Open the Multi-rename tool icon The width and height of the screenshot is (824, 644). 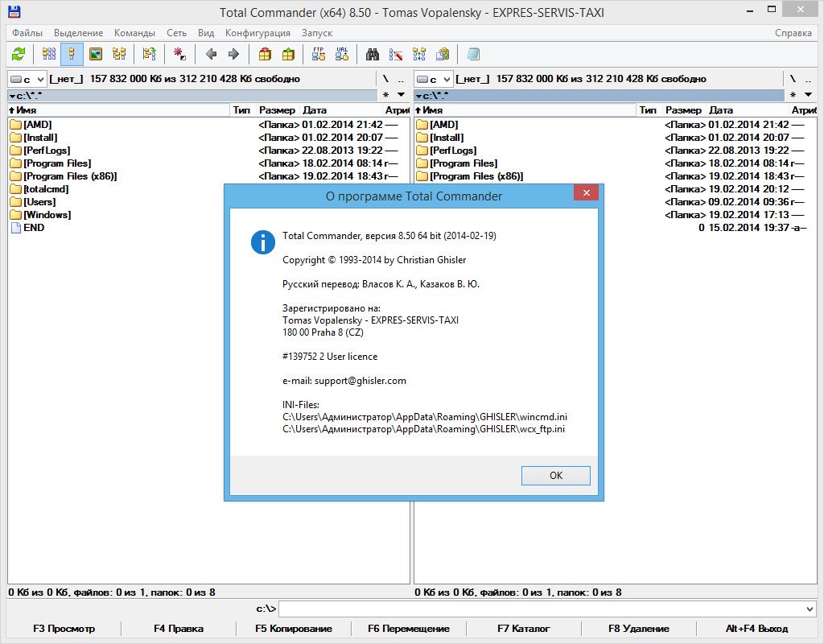coord(396,54)
